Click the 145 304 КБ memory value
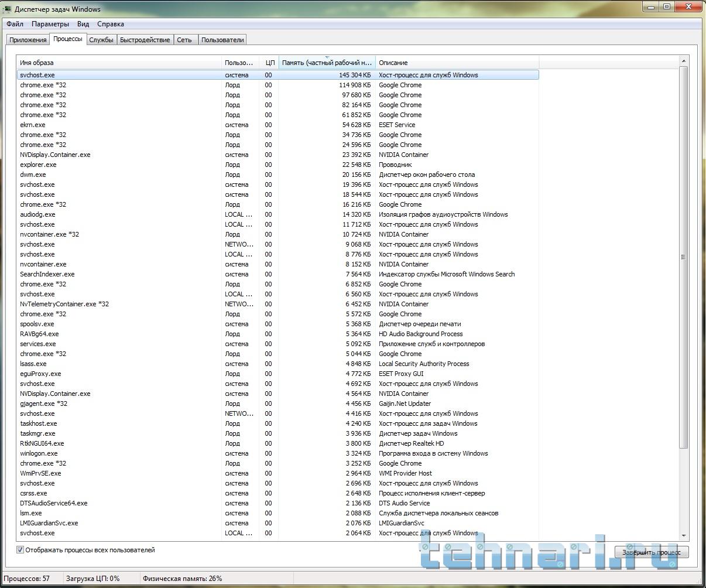 (355, 75)
